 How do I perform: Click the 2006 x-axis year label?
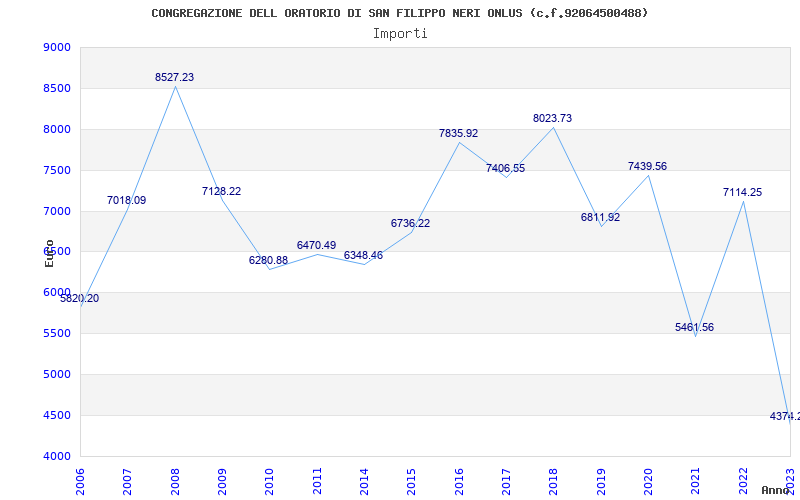[80, 482]
